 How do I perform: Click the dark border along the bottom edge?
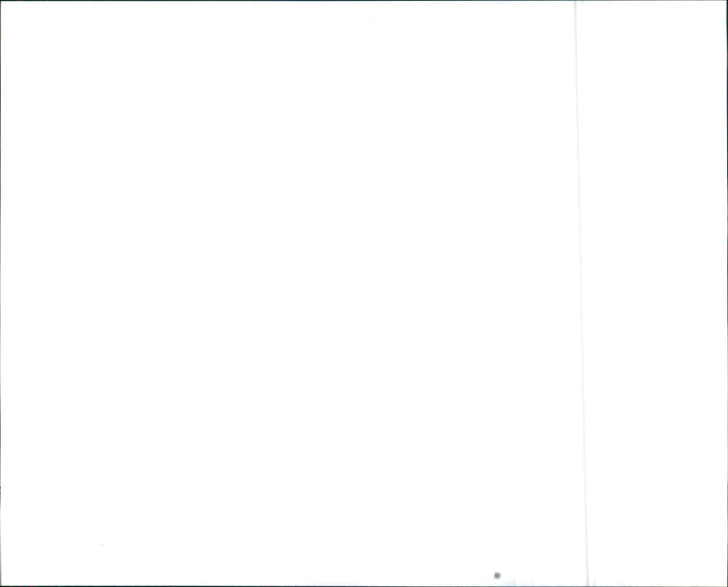[x=364, y=585]
